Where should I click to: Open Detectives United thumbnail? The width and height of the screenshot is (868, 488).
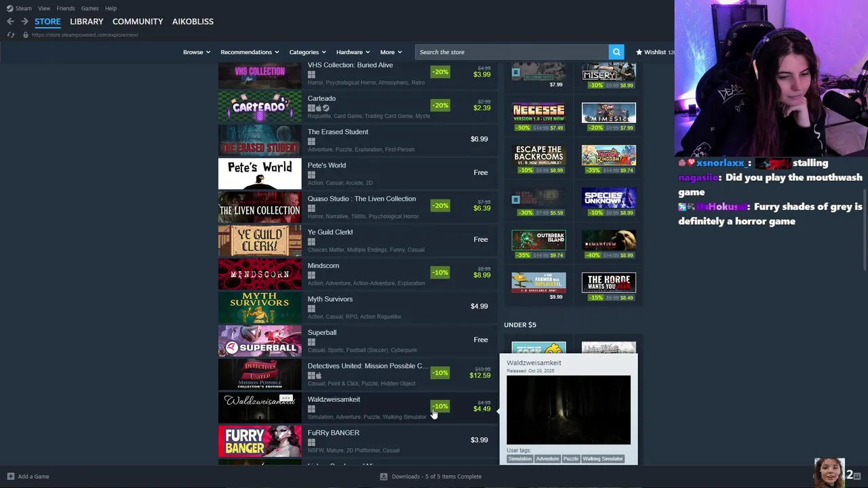[260, 374]
